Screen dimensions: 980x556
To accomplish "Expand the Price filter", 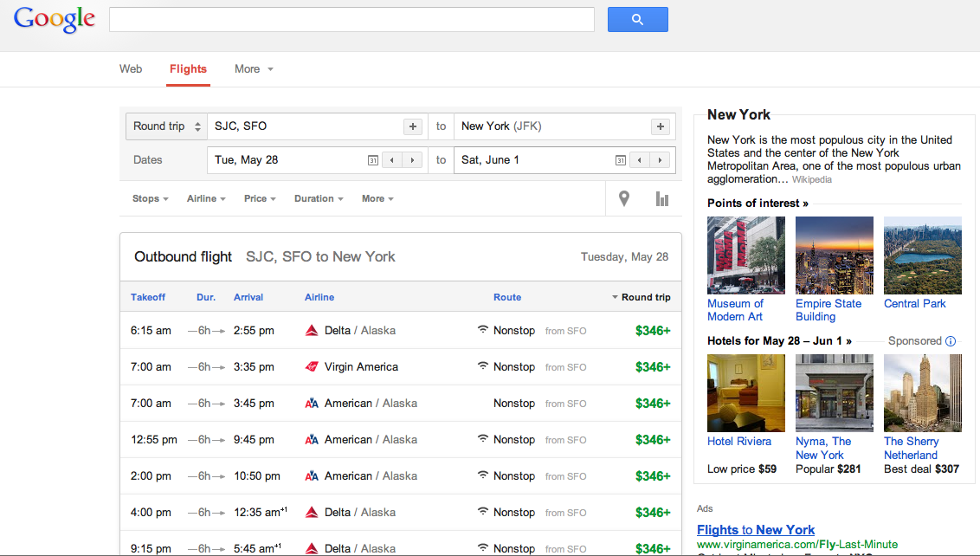I will 260,199.
